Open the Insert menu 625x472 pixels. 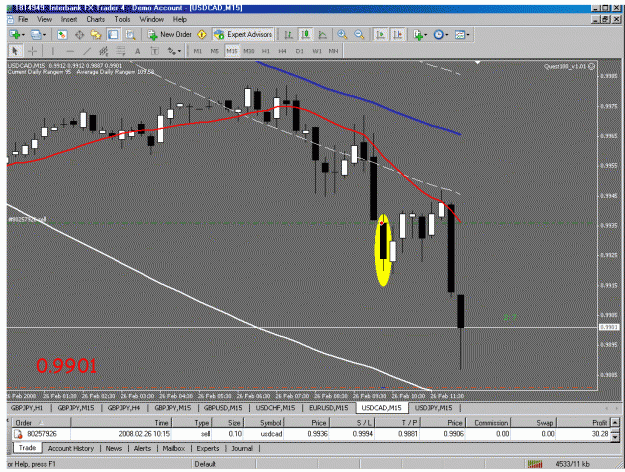pos(69,19)
